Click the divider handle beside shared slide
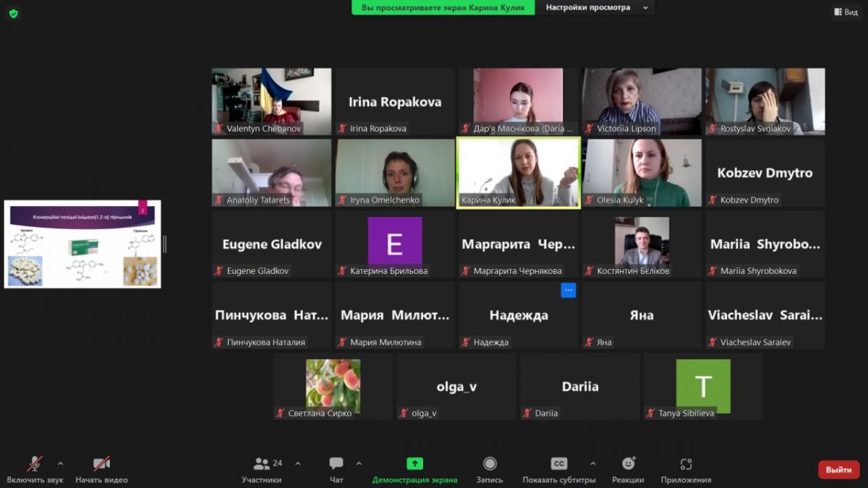Viewport: 868px width, 488px height. click(x=165, y=244)
